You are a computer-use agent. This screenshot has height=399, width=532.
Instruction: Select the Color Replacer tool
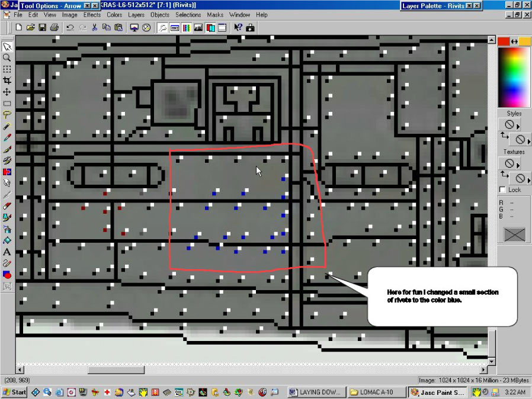click(x=7, y=172)
